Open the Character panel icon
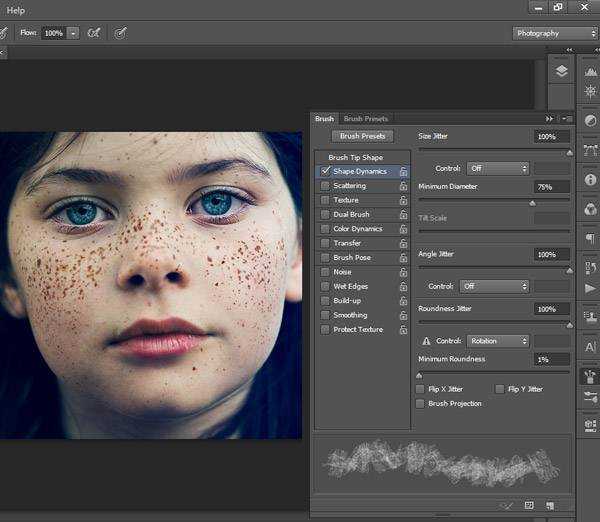The height and width of the screenshot is (522, 600). [590, 346]
